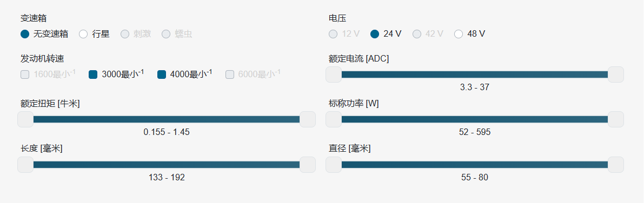Uncheck the 3000最小⁻¹ speed checkbox
644x203 pixels.
tap(93, 74)
